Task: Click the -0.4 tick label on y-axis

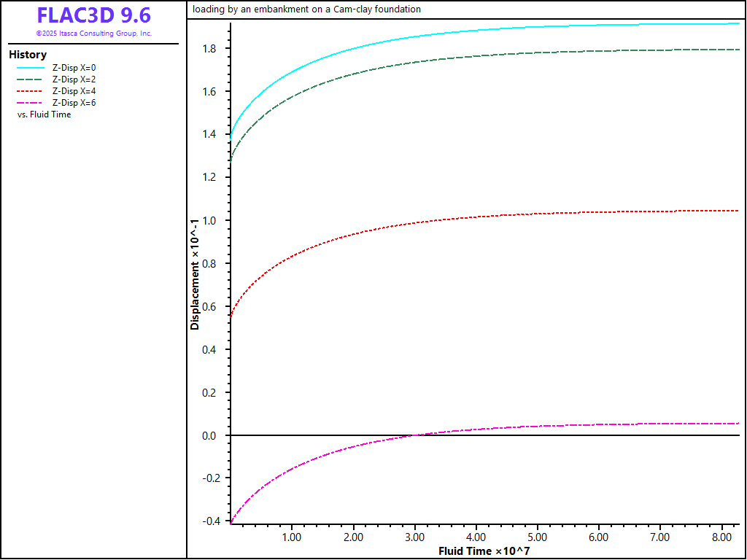Action: pyautogui.click(x=212, y=521)
